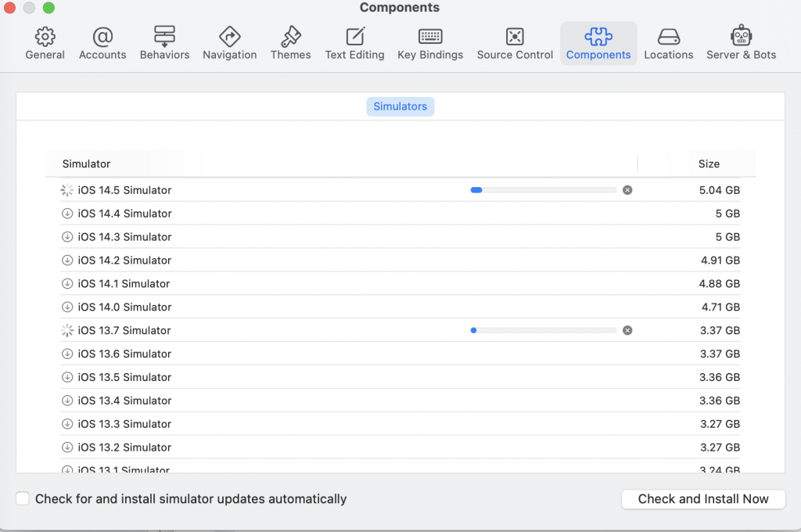
Task: Select the iOS 13.3 Simulator name
Action: click(x=124, y=424)
